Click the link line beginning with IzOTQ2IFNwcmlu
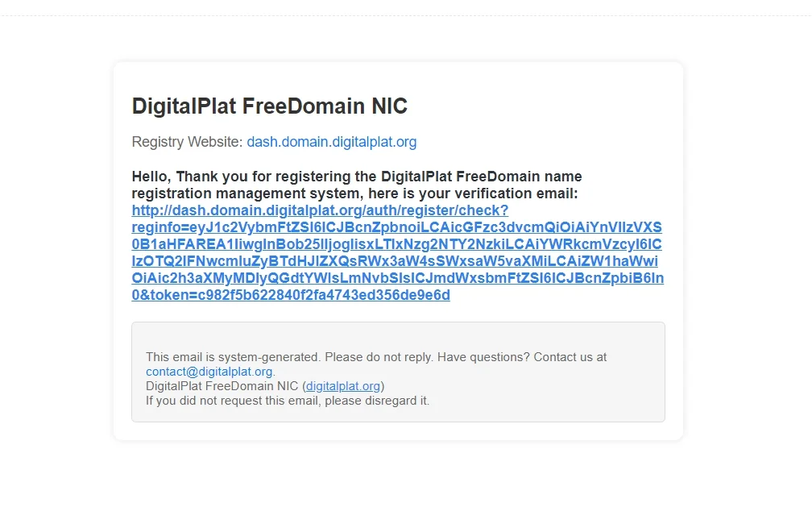 (x=395, y=261)
